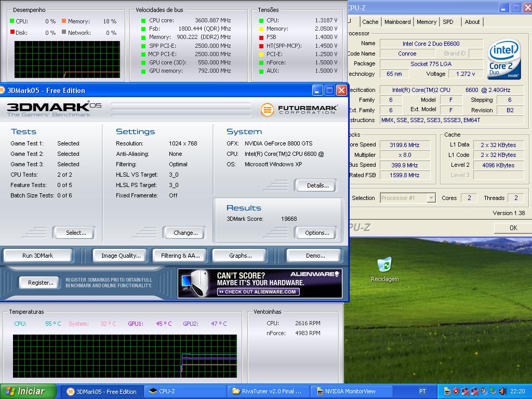The image size is (532, 399).
Task: Click the OK button in CPU-Z
Action: pos(513,228)
